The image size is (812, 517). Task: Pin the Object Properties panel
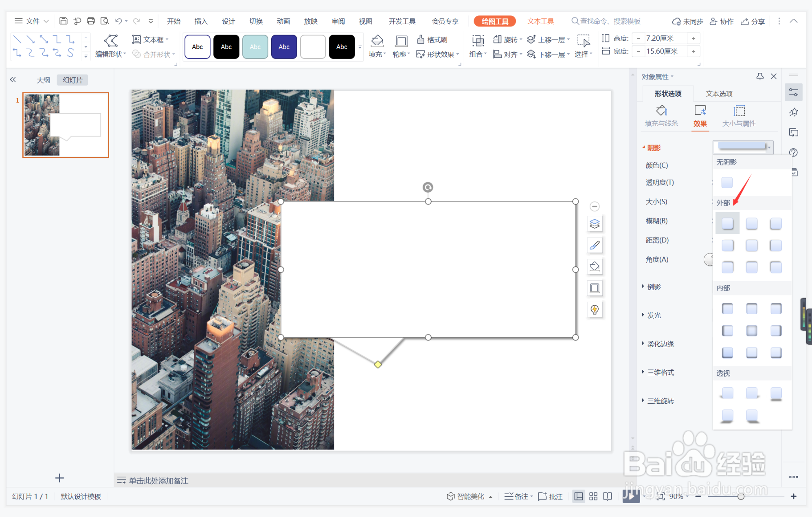(x=760, y=76)
